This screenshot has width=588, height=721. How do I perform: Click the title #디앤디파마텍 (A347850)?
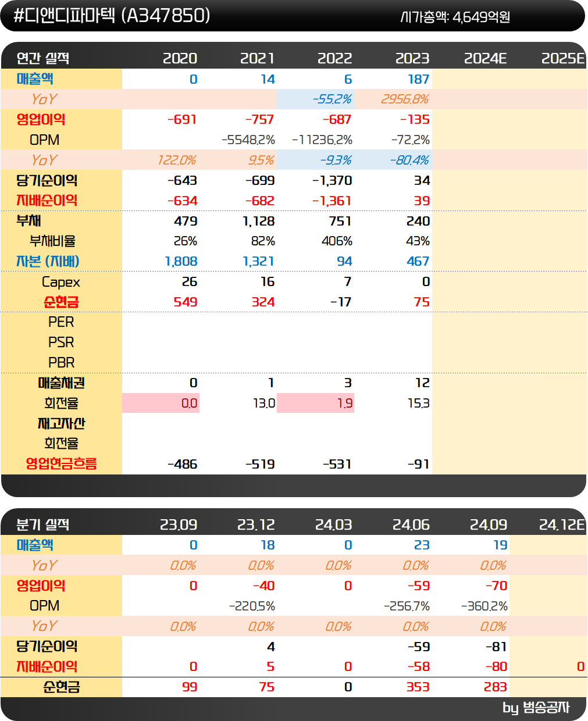tap(112, 16)
